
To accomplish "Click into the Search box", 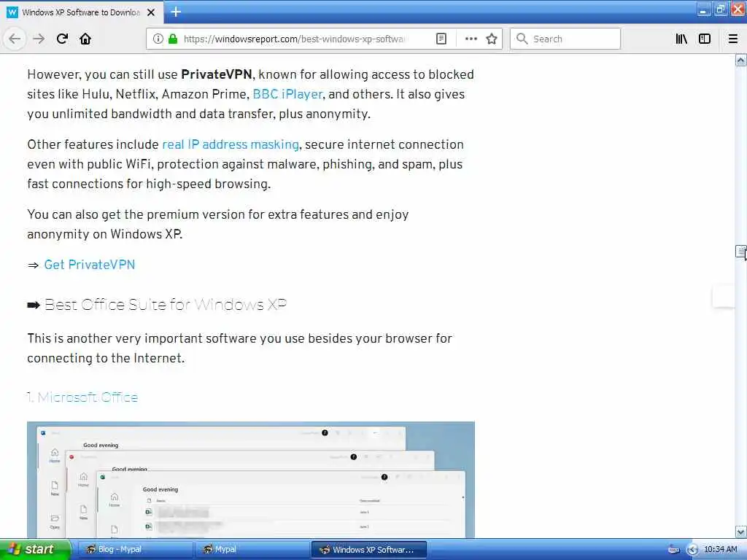I will (x=565, y=39).
